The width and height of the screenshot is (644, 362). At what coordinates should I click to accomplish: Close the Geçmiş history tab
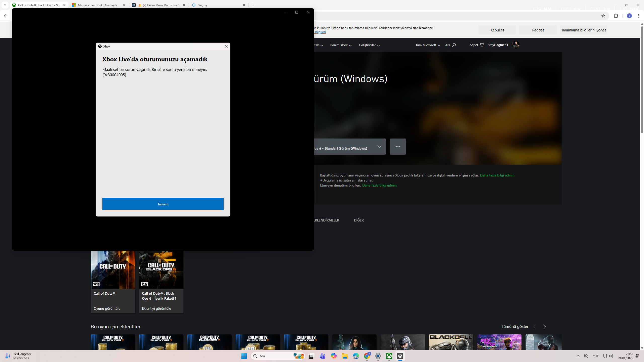pyautogui.click(x=244, y=5)
